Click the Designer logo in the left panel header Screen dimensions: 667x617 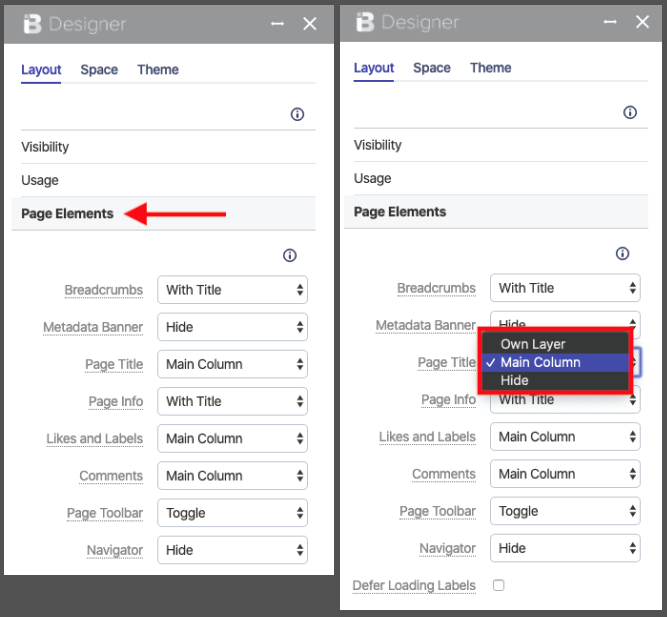32,24
